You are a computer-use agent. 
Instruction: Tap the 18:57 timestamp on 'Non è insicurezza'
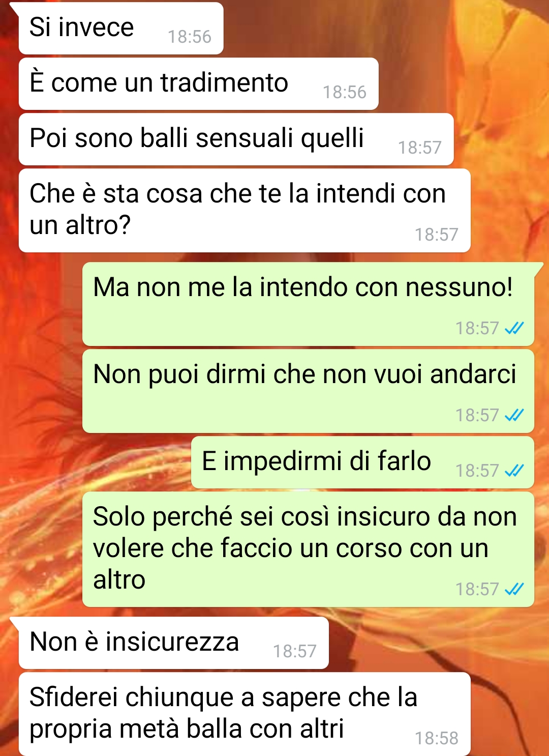[x=295, y=651]
